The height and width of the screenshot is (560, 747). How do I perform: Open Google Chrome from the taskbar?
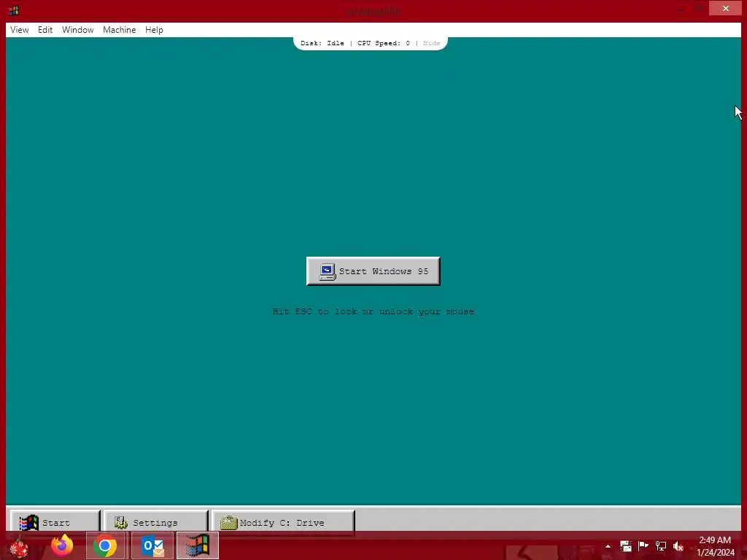click(105, 545)
